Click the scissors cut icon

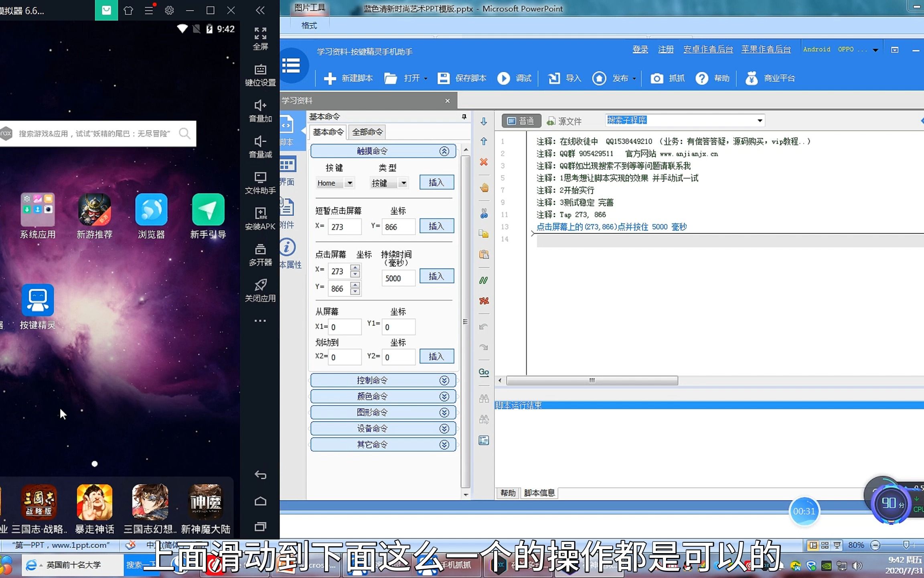tap(484, 214)
